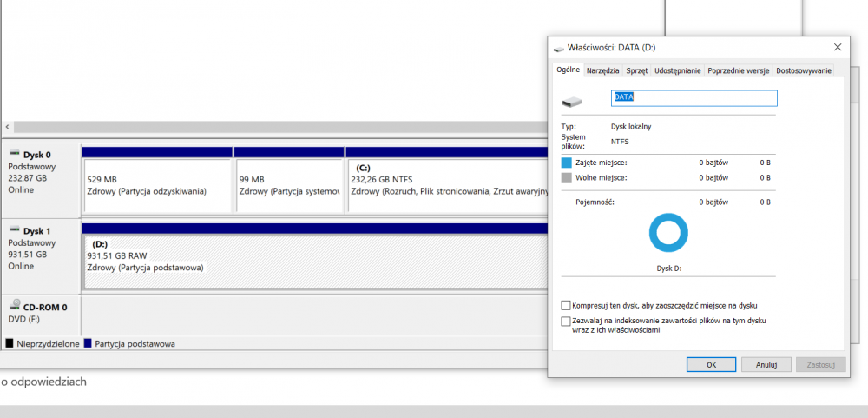
Task: Click the Anuluj button
Action: [x=766, y=364]
